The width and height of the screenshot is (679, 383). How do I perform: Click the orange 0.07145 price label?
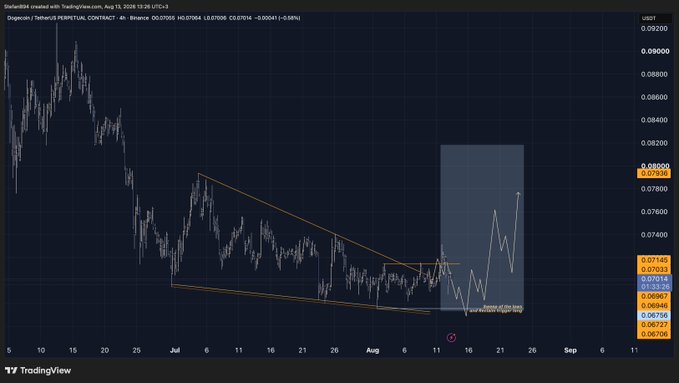click(x=654, y=260)
